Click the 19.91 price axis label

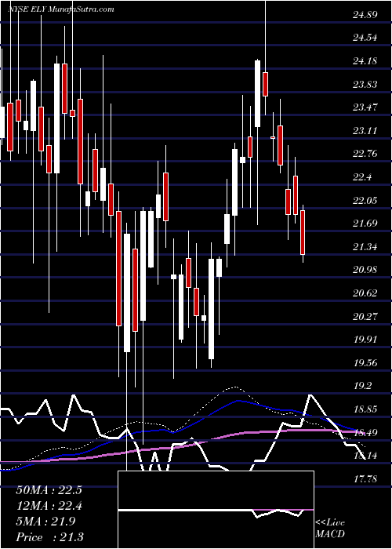pyautogui.click(x=365, y=340)
